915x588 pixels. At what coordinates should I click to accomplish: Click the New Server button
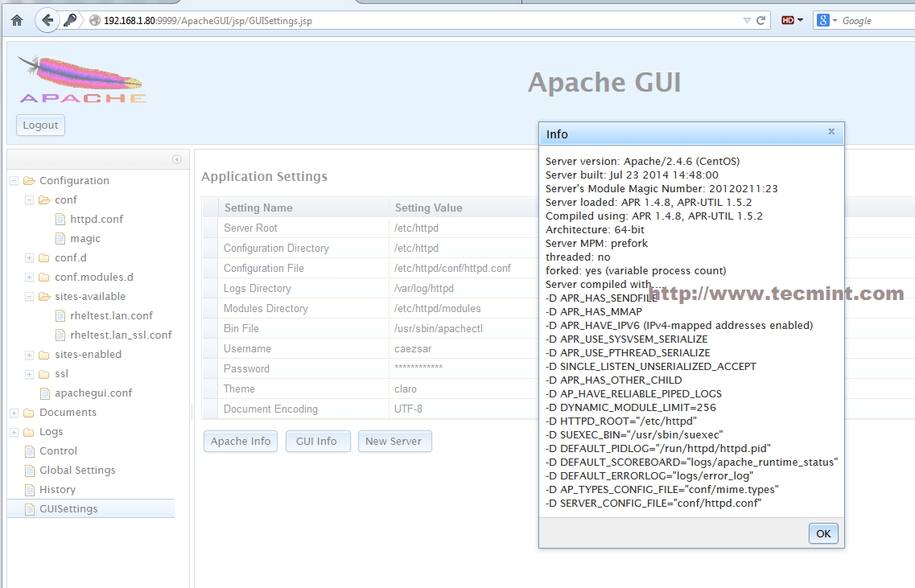point(394,441)
